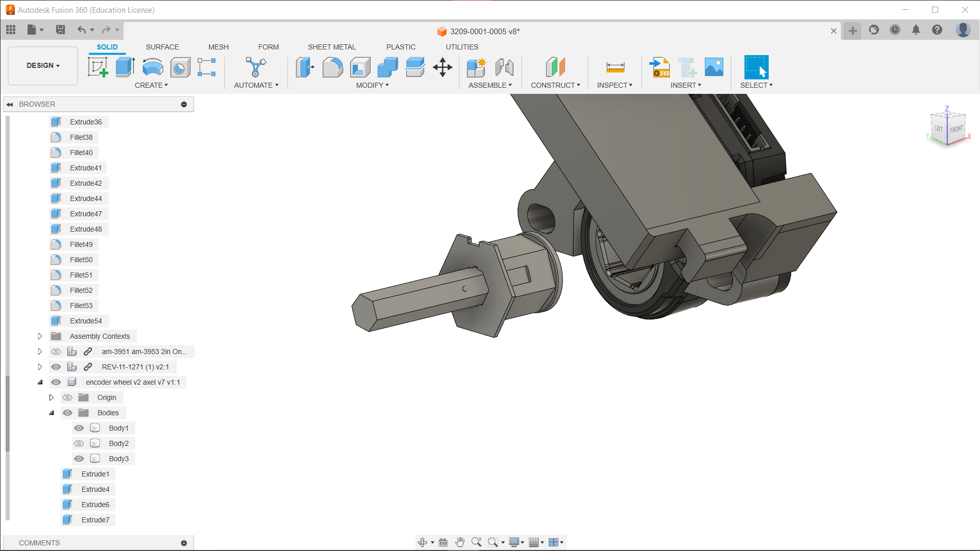
Task: Open the Insert SVG tool
Action: click(659, 67)
